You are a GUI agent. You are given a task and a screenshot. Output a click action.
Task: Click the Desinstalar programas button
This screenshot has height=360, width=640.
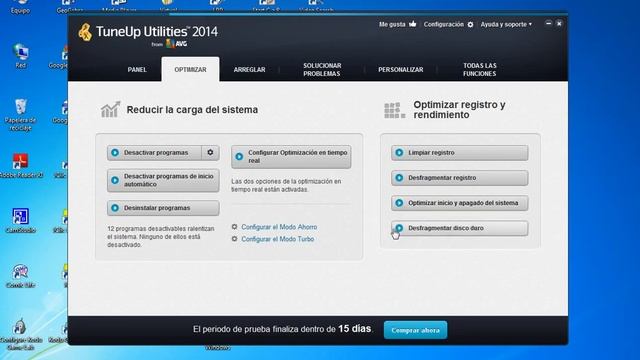point(163,208)
